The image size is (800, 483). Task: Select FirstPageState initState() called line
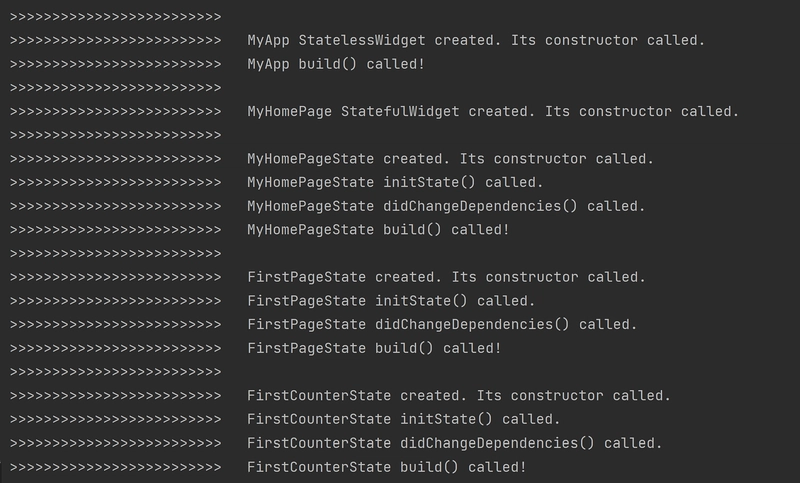(272, 301)
